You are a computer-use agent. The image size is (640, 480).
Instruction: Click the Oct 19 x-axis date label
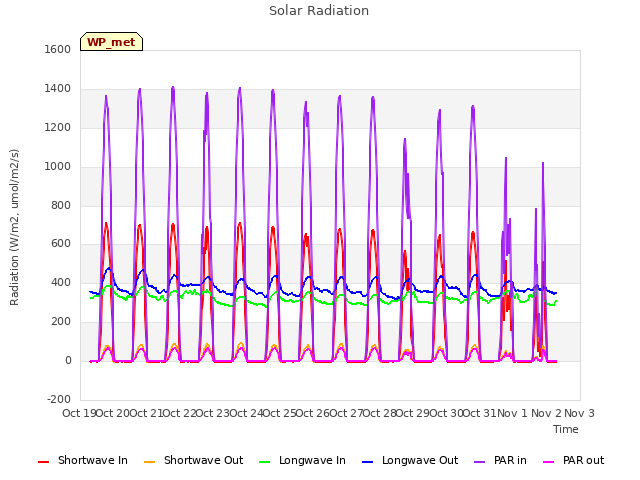point(79,413)
